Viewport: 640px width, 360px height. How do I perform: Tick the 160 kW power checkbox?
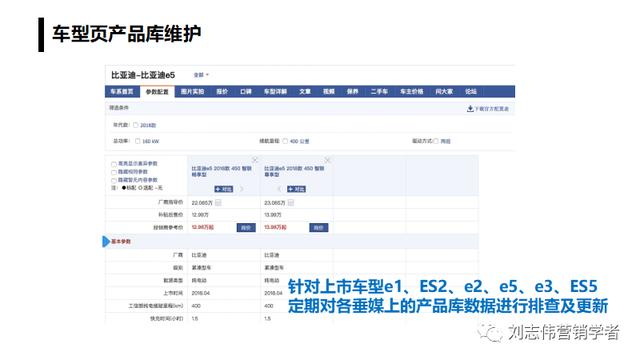point(138,141)
